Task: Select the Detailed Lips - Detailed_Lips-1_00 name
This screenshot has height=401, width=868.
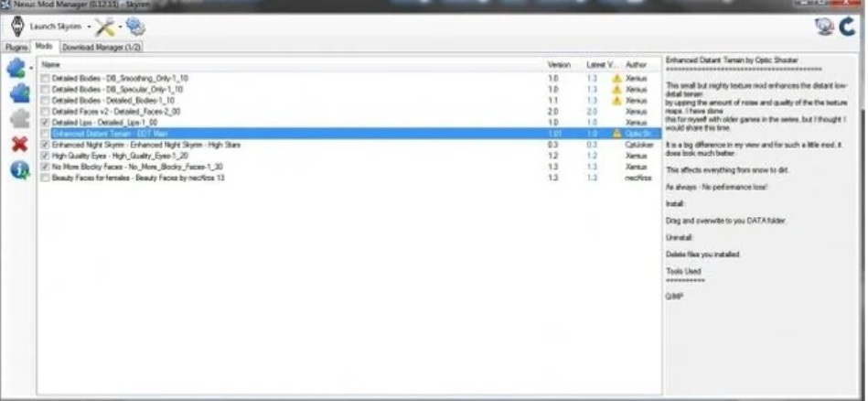Action: tap(104, 123)
